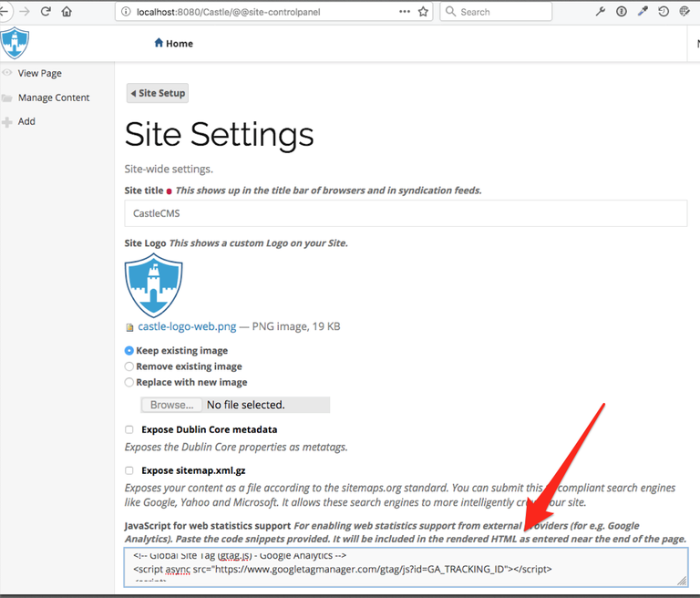The height and width of the screenshot is (598, 700).
Task: Click the Browse... file button
Action: coord(171,405)
